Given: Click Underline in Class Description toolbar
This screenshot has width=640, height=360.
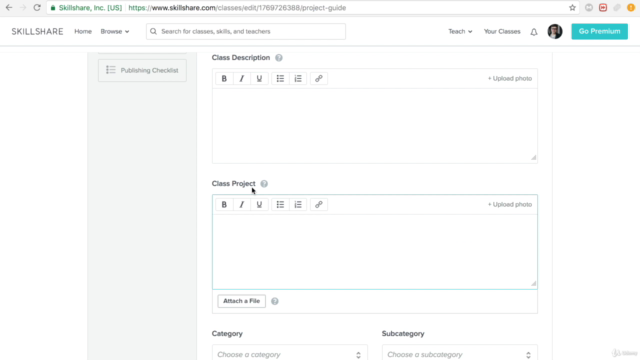Looking at the screenshot, I should click(x=259, y=78).
